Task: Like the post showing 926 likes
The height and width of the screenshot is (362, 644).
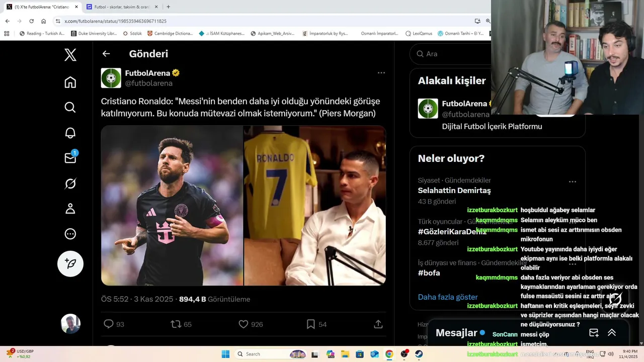Action: pos(244,324)
